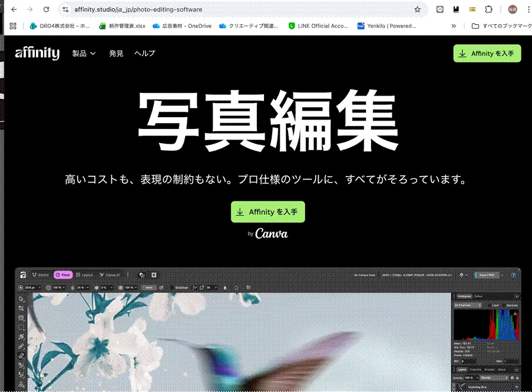The width and height of the screenshot is (532, 392).
Task: Click the bookmark star in the address bar
Action: (418, 9)
